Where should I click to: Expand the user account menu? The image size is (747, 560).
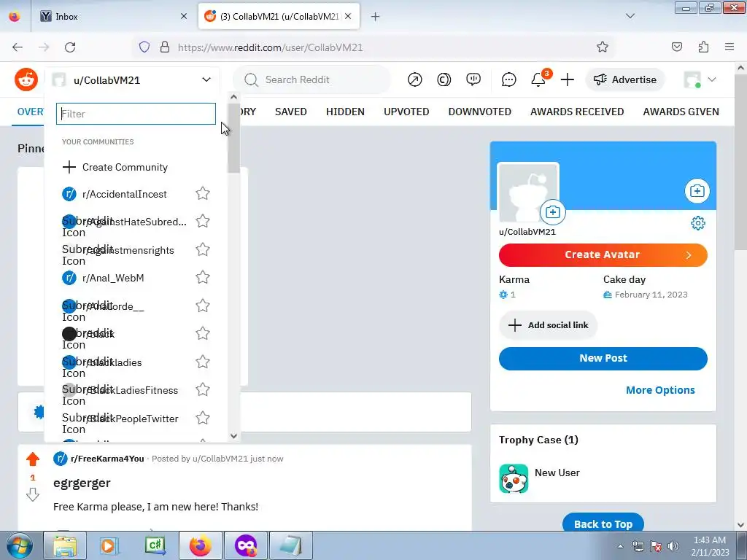click(x=700, y=79)
